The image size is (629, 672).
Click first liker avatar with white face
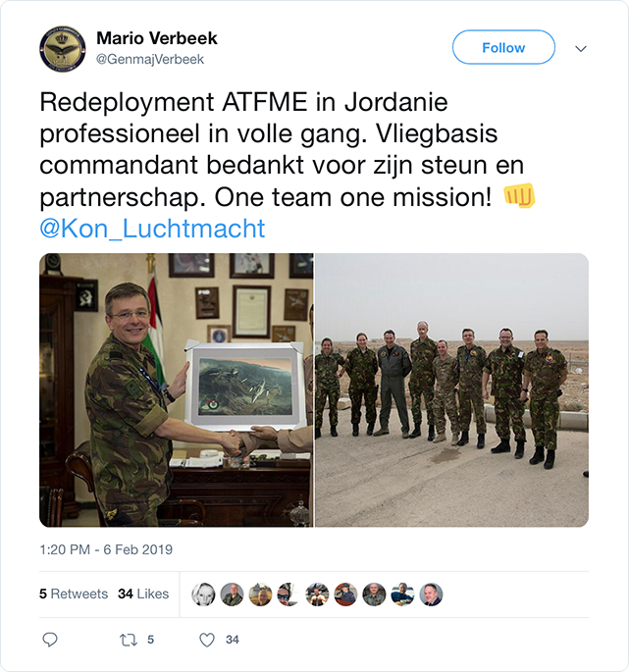(x=203, y=594)
